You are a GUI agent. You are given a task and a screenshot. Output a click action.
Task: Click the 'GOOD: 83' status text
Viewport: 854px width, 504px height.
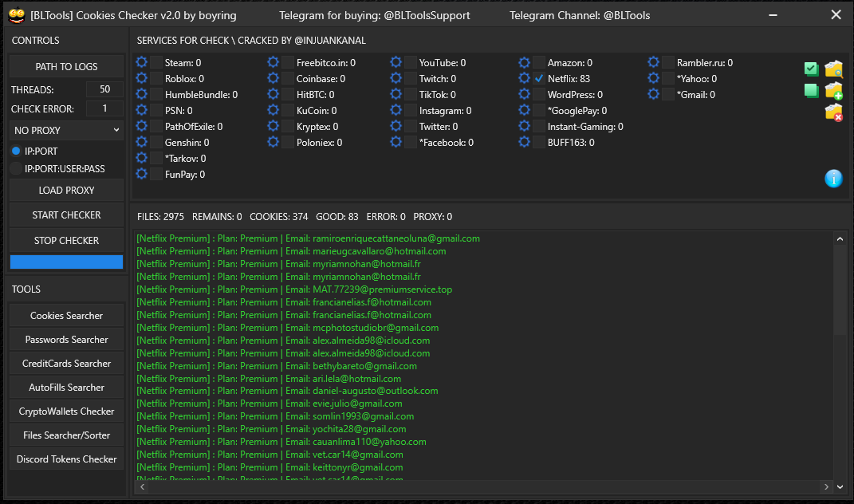click(x=337, y=216)
